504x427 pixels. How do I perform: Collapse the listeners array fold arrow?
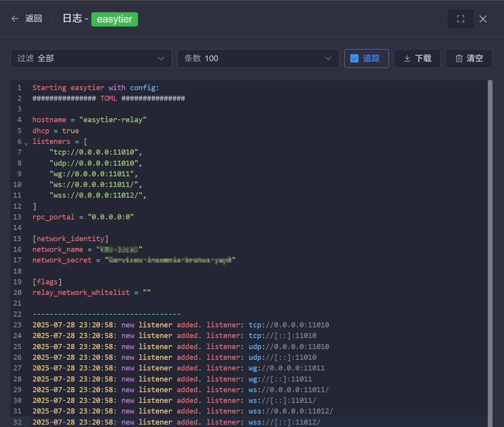(x=26, y=144)
